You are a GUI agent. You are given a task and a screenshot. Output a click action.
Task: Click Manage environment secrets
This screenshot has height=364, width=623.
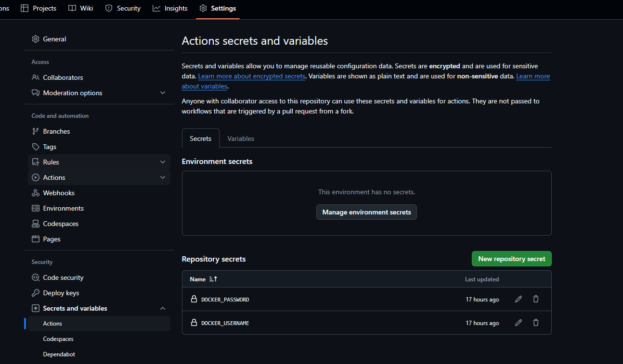366,212
